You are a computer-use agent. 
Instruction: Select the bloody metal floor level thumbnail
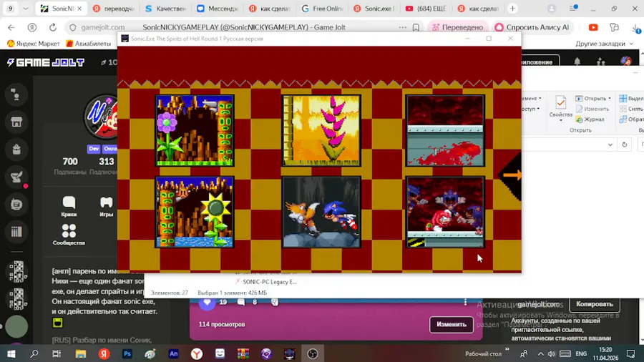(x=445, y=130)
